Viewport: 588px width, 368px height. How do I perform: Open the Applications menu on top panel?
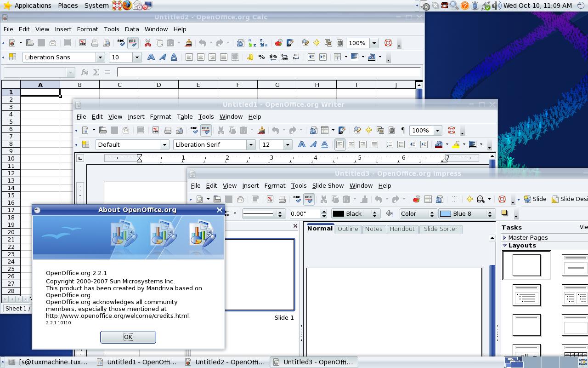[33, 6]
